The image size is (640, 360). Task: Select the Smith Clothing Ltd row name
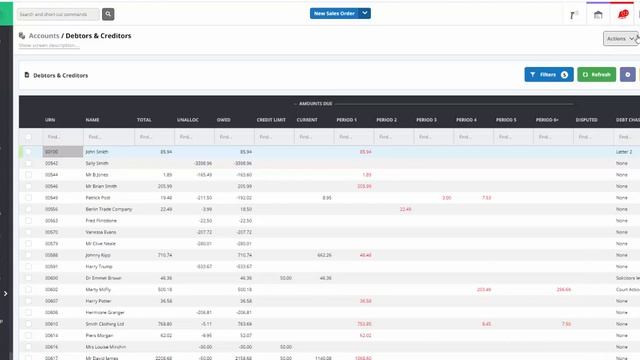(x=104, y=324)
